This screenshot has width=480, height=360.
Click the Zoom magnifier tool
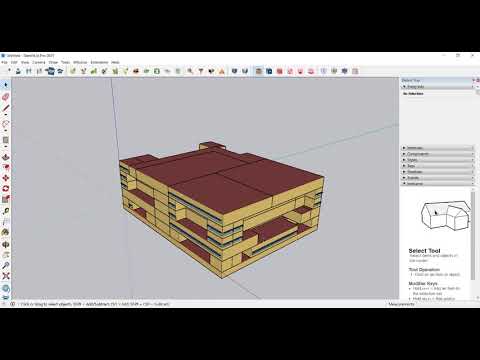coord(6,265)
